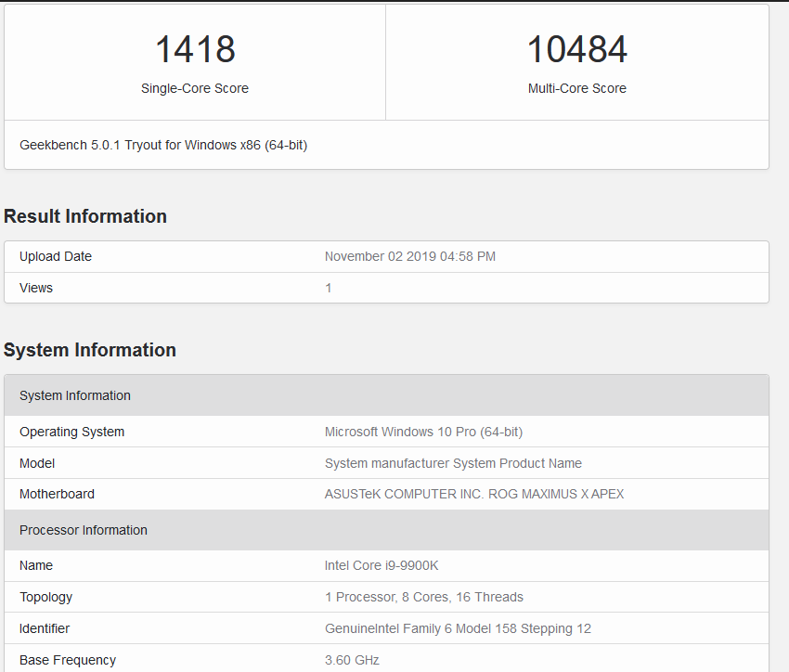Select the Single-Core Score label
Image resolution: width=789 pixels, height=672 pixels.
coord(195,88)
